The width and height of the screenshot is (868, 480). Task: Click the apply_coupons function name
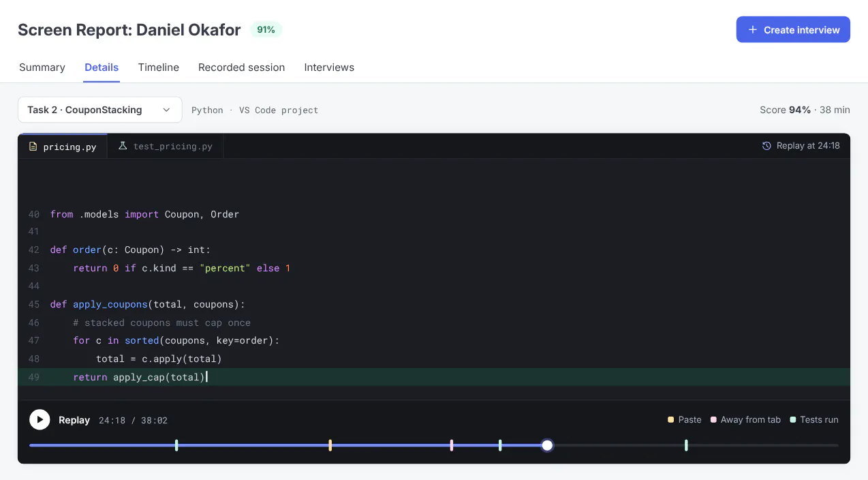click(110, 305)
